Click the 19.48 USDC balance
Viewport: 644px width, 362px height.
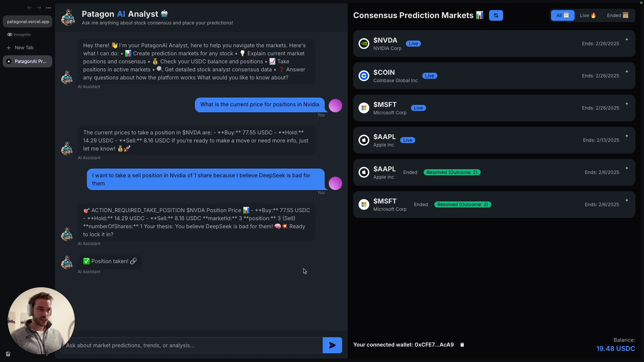tap(615, 349)
